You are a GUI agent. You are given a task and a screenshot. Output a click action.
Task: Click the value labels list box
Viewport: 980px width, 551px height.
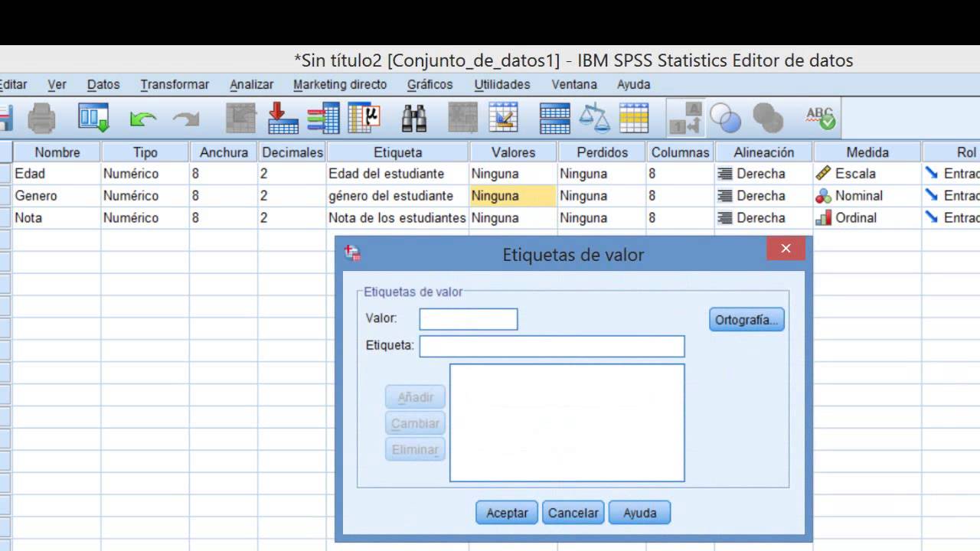[567, 422]
